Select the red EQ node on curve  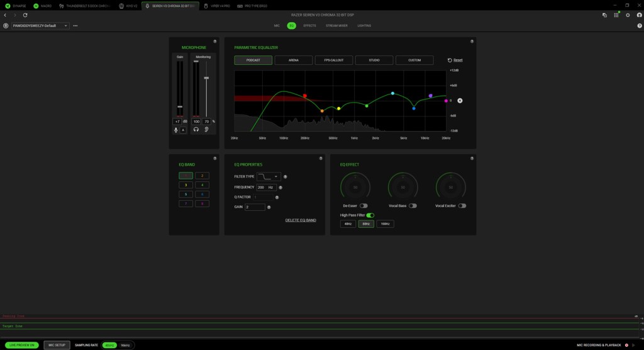[305, 96]
